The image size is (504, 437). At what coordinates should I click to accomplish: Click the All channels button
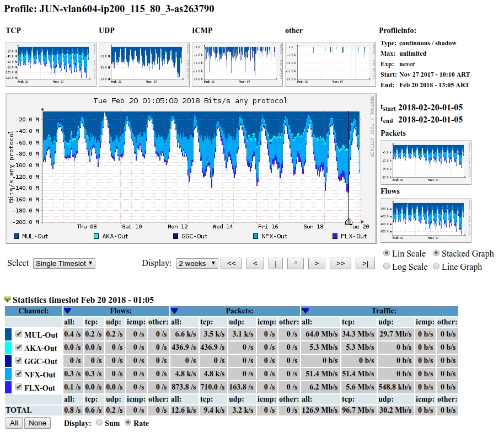15,423
